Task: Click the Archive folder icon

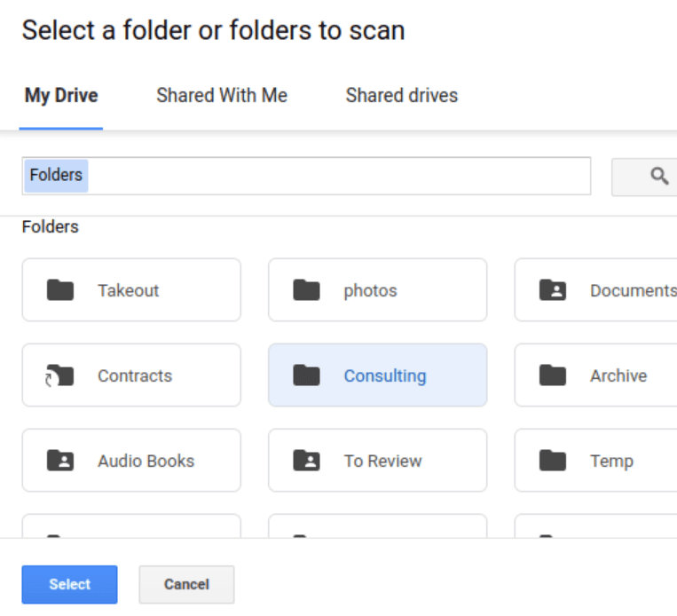Action: pyautogui.click(x=552, y=375)
